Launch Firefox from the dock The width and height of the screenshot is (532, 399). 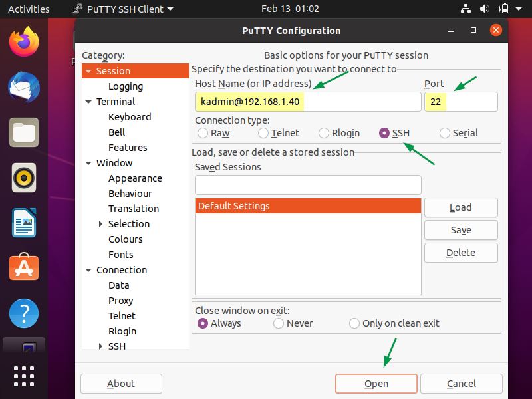(24, 42)
